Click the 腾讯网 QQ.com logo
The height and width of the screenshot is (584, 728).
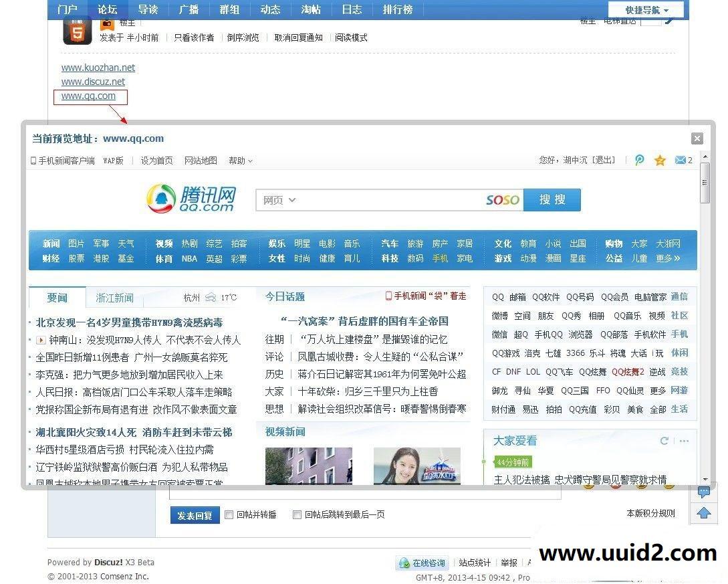[189, 199]
